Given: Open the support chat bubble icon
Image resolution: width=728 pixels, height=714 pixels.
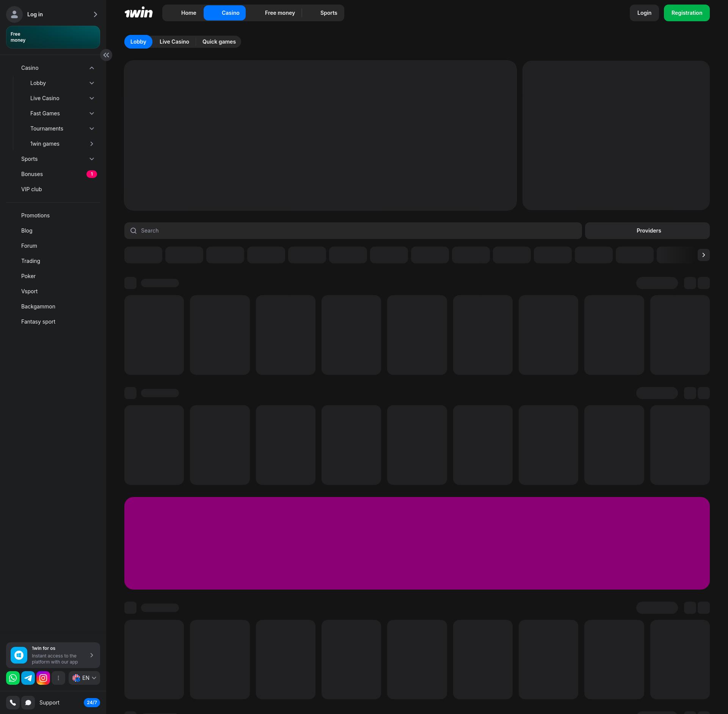Looking at the screenshot, I should [x=28, y=703].
